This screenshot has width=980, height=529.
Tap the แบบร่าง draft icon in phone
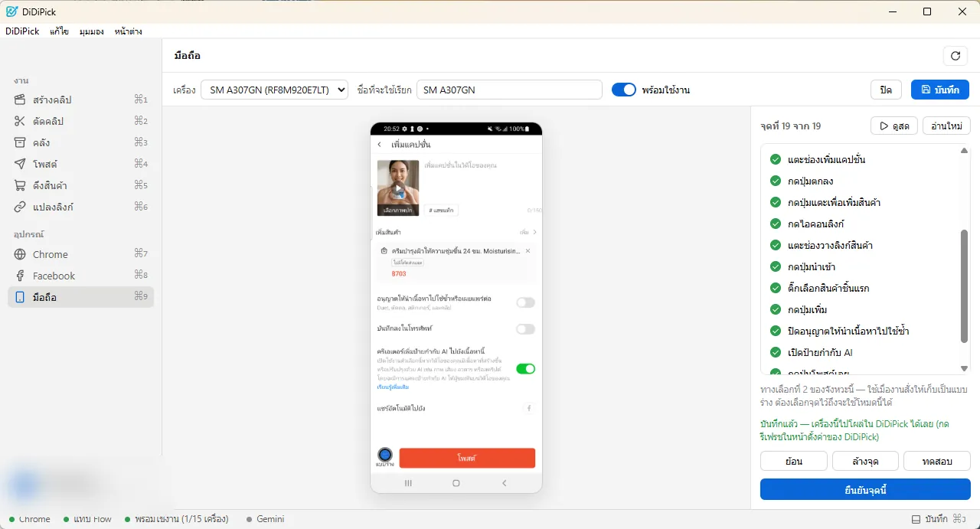pos(385,457)
